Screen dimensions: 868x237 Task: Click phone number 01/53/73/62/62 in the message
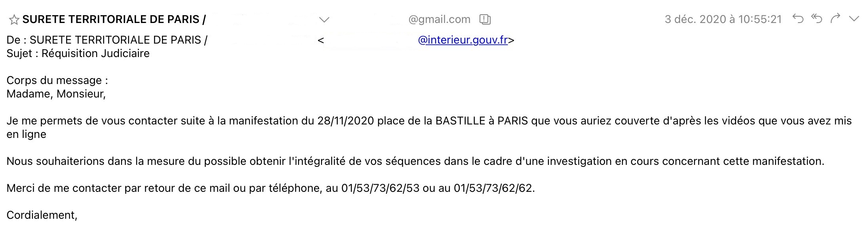click(493, 188)
